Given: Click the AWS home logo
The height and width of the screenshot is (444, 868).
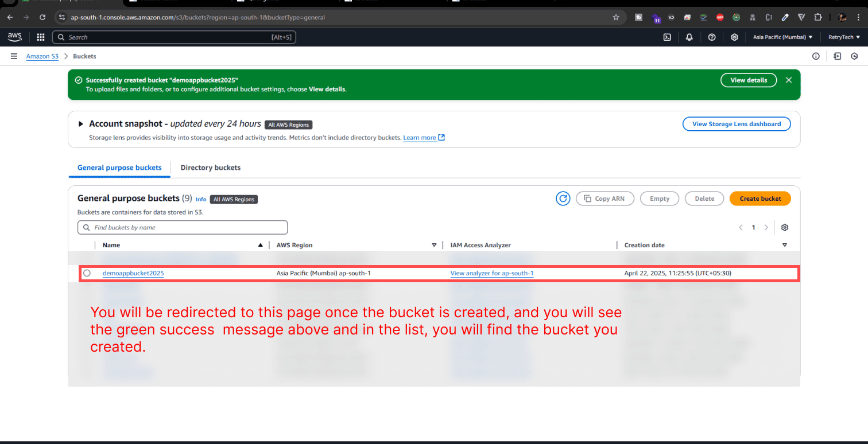Looking at the screenshot, I should pos(14,37).
